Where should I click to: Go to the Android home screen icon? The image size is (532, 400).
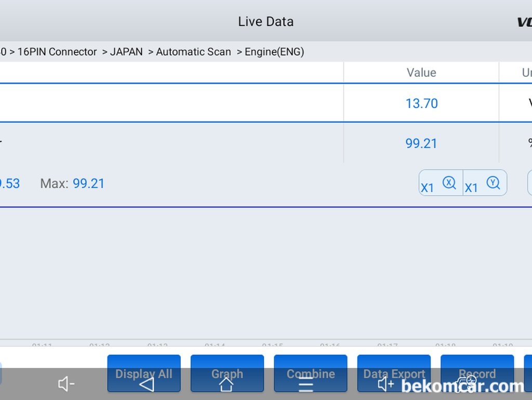click(226, 384)
